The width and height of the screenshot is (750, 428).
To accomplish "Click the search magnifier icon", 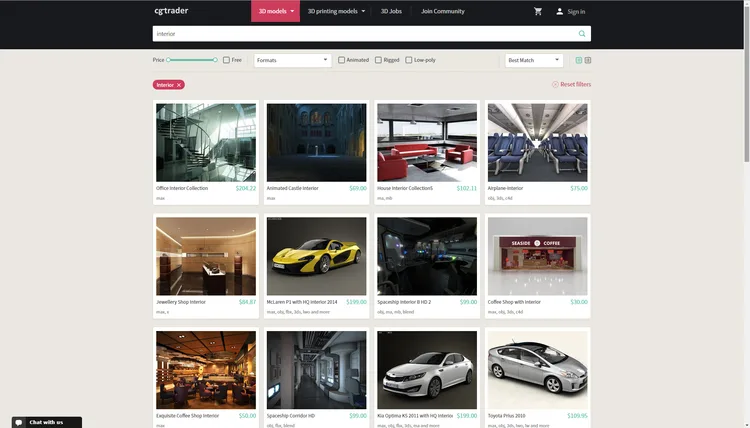I will pos(582,33).
